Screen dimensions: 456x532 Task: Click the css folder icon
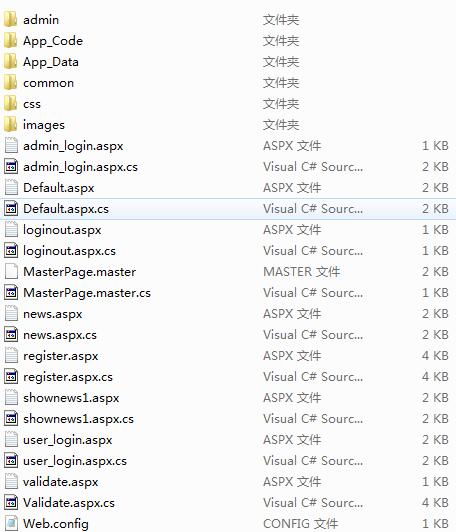click(11, 103)
